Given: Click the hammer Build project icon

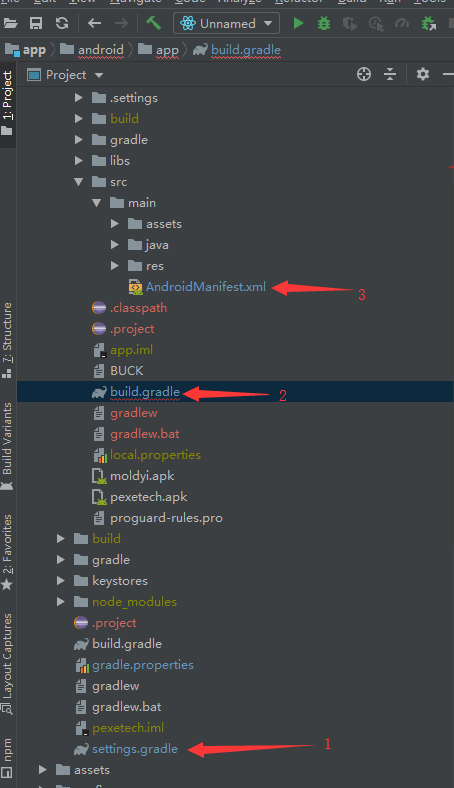Looking at the screenshot, I should click(153, 23).
